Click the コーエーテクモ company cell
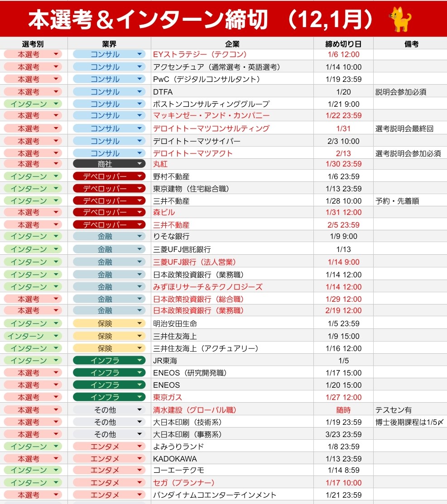Screen dimensions: 447x504 (x=232, y=470)
